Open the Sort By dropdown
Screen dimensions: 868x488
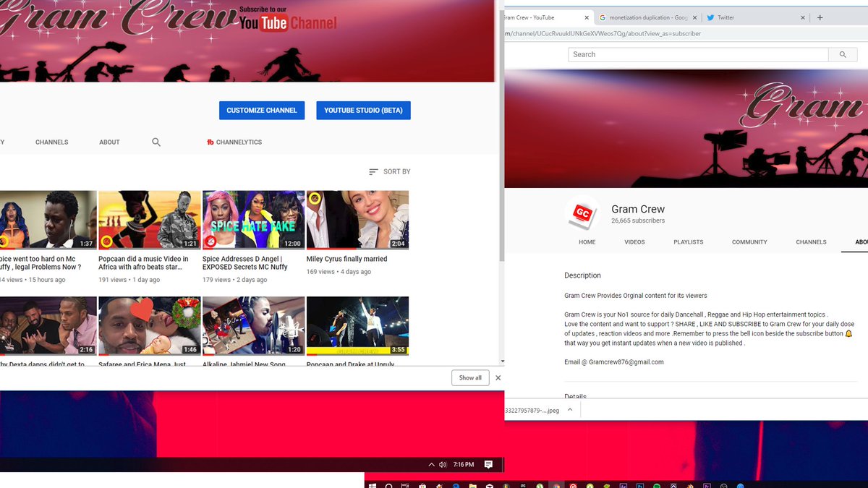point(389,171)
